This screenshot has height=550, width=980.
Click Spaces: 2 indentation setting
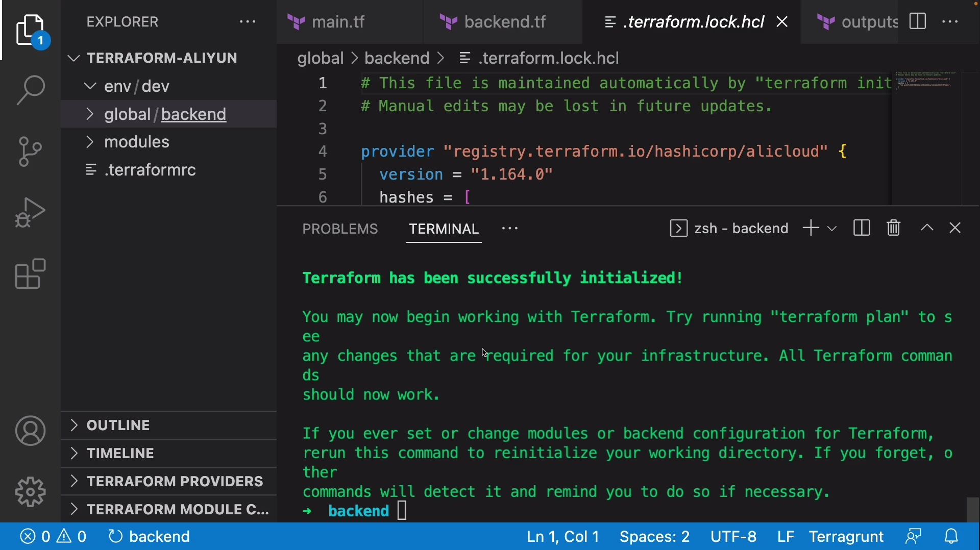click(x=654, y=537)
